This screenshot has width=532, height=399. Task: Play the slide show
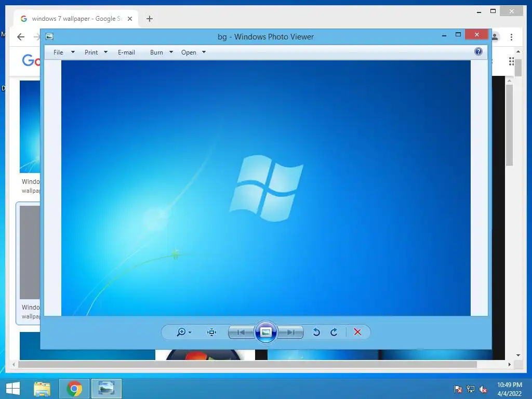[265, 332]
